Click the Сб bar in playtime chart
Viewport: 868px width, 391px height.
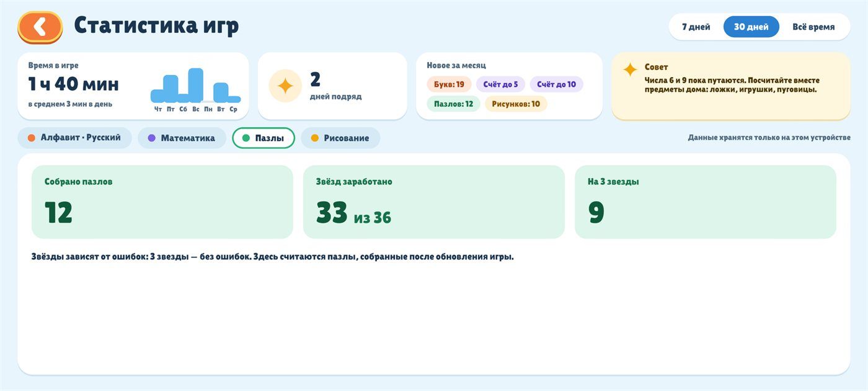point(183,97)
